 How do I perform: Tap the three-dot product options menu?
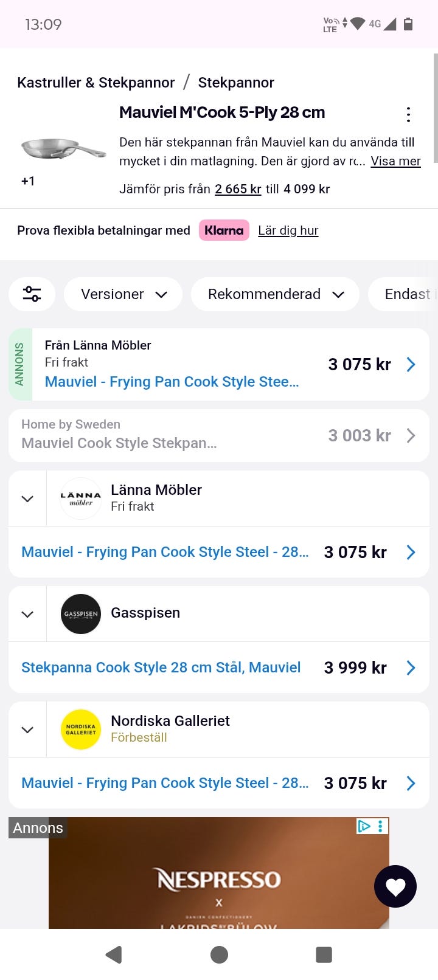[x=408, y=114]
